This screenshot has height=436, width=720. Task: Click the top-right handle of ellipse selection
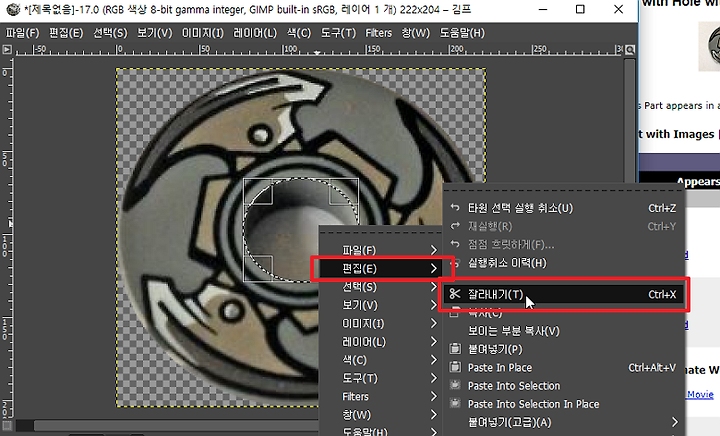(344, 191)
